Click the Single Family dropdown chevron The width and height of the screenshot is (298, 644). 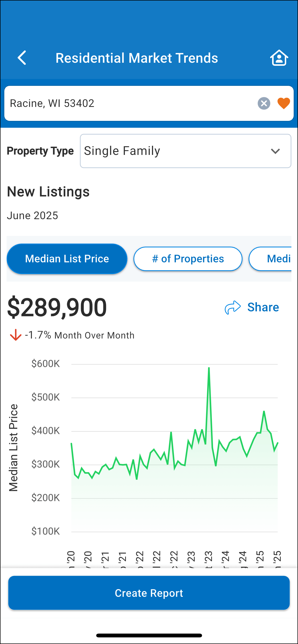click(275, 151)
